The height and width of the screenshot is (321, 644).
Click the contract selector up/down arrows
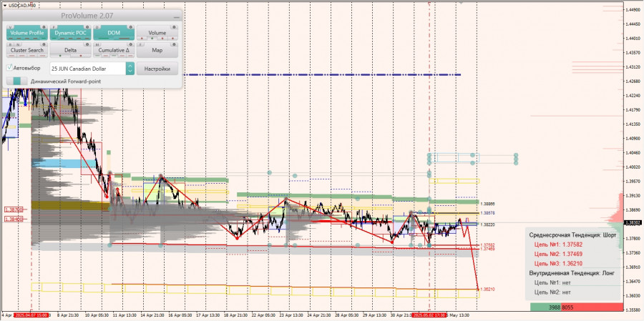[x=130, y=69]
